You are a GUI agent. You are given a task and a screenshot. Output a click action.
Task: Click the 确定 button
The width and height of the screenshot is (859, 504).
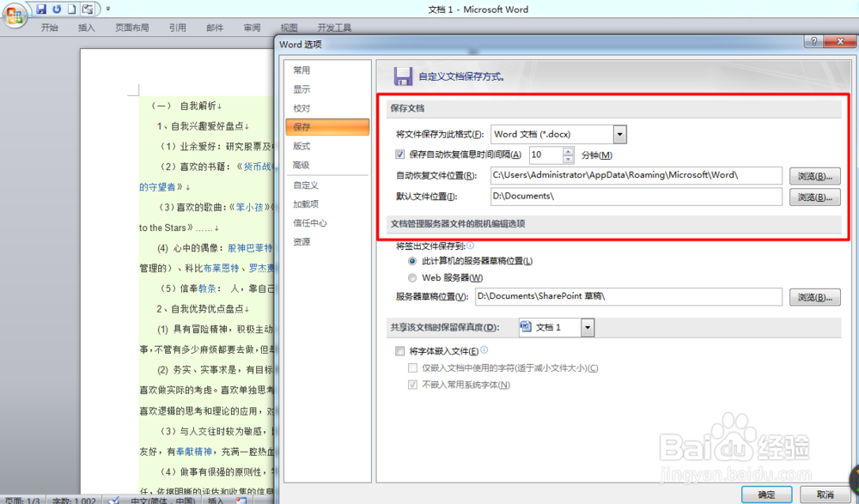766,495
